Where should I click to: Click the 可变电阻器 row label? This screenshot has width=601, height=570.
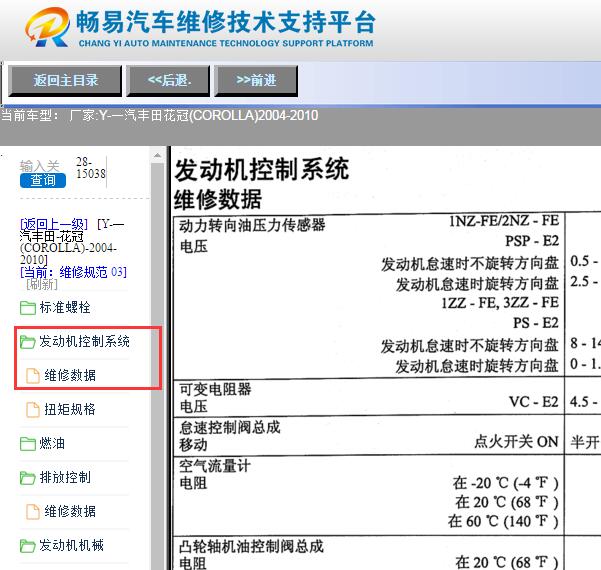tap(215, 390)
